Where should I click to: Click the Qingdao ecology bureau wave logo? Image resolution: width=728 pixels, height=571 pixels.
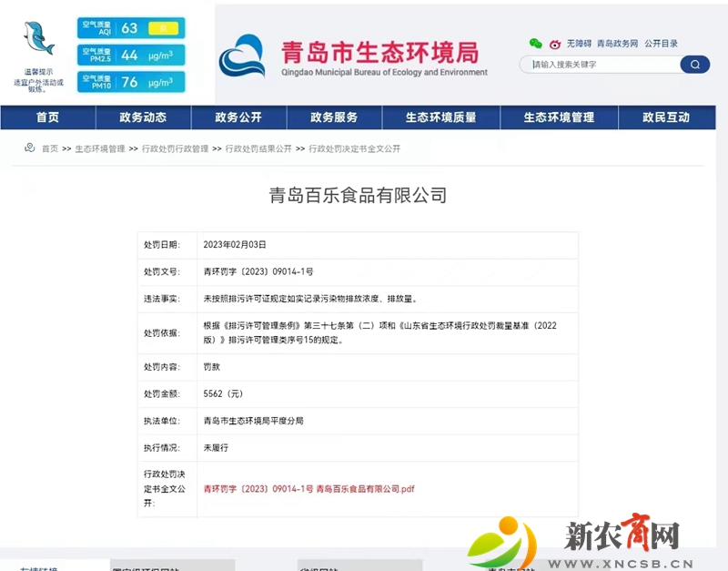242,56
